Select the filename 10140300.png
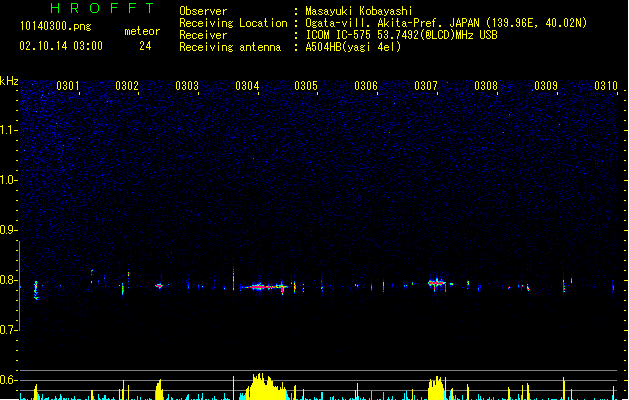The width and height of the screenshot is (629, 400). (56, 26)
